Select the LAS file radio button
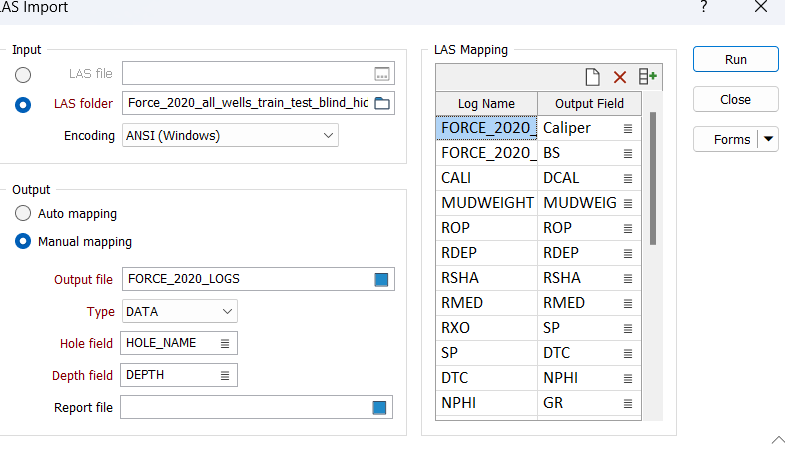This screenshot has height=451, width=785. click(23, 74)
